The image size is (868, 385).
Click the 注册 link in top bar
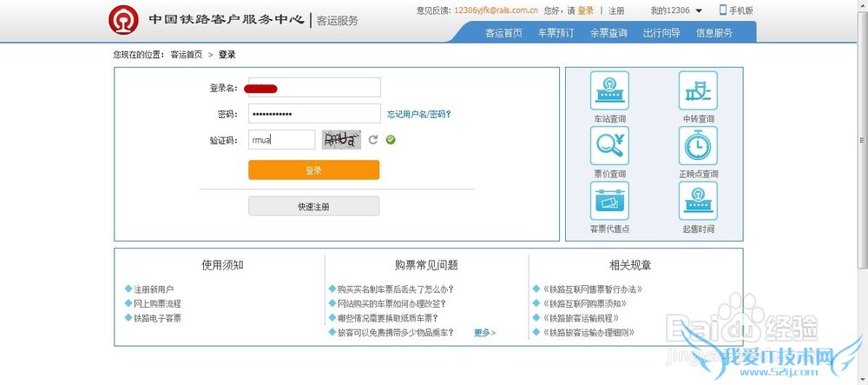pyautogui.click(x=616, y=10)
